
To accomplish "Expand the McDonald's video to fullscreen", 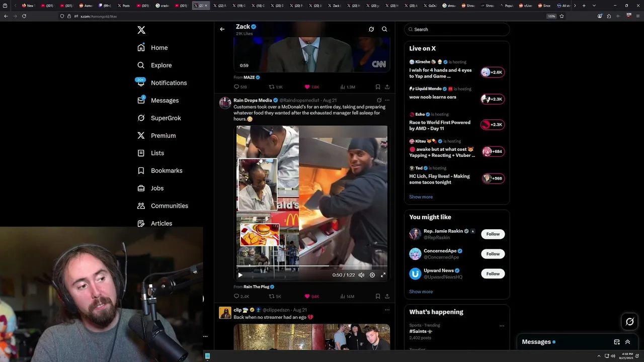I will 383,275.
